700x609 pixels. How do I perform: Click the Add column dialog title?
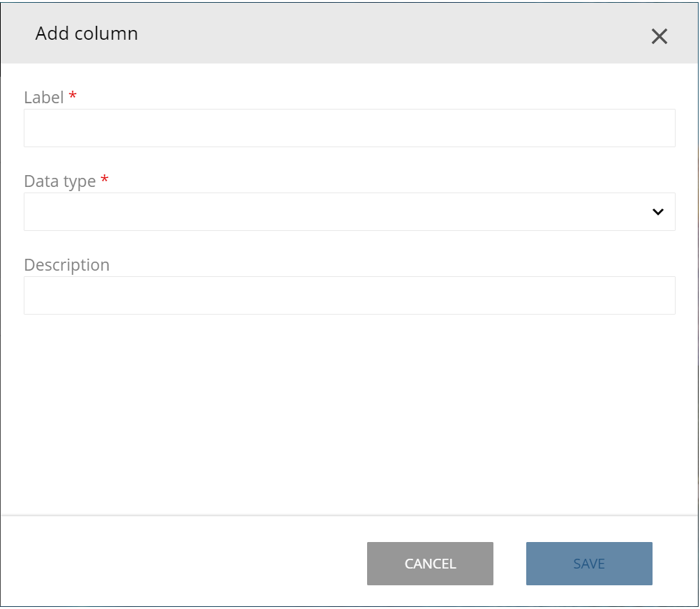[x=86, y=33]
